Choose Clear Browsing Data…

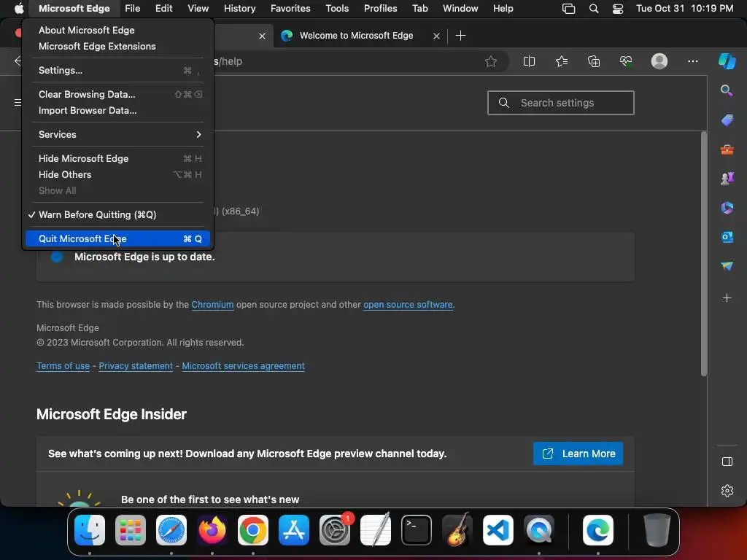(x=117, y=94)
